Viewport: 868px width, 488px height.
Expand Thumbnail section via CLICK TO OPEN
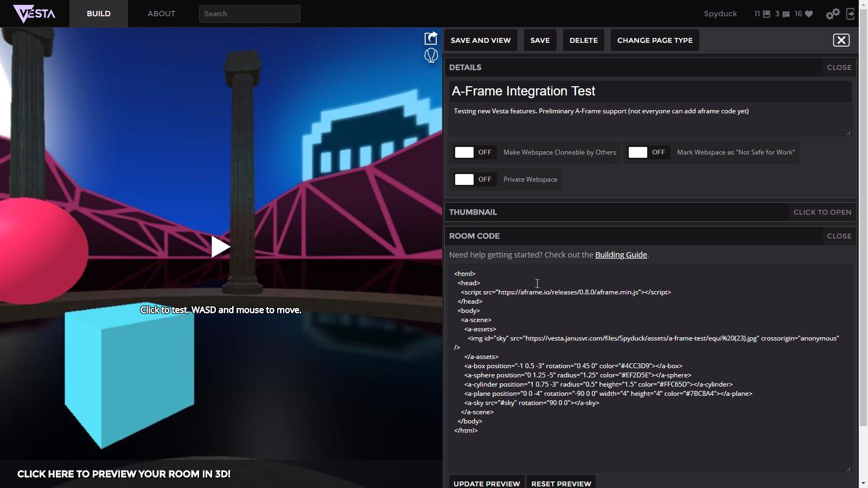tap(822, 213)
